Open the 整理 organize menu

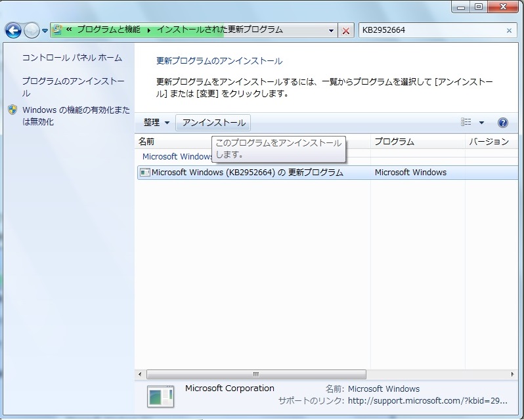pos(156,123)
